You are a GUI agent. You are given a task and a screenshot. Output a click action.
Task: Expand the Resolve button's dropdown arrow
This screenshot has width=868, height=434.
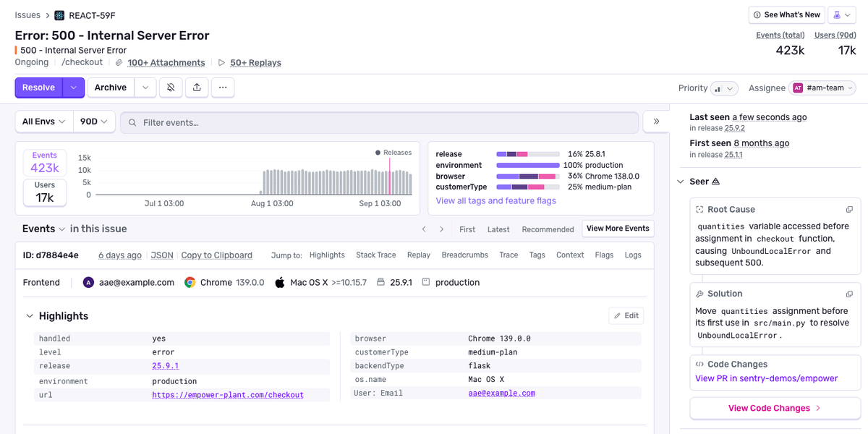coord(72,88)
